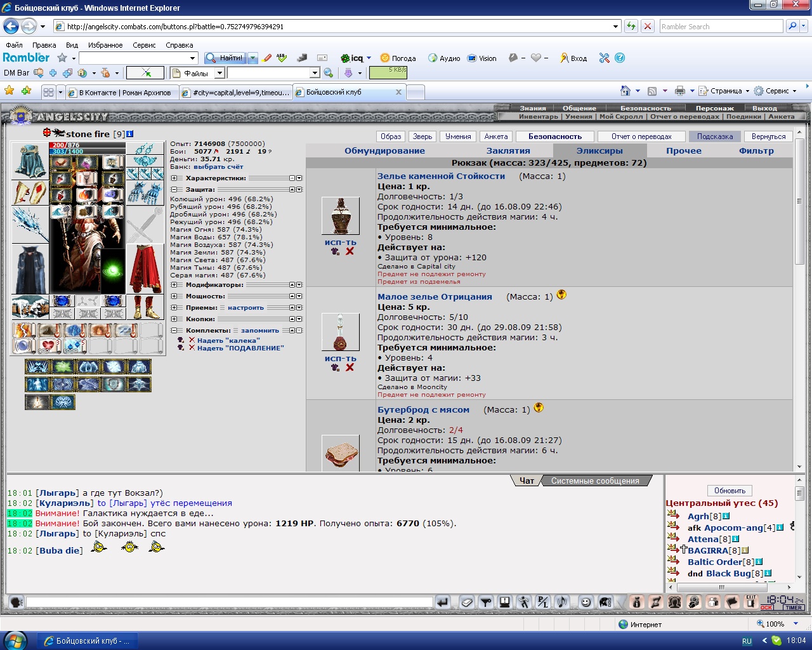
Task: Click the настроить link next to Приемы
Action: tap(246, 308)
